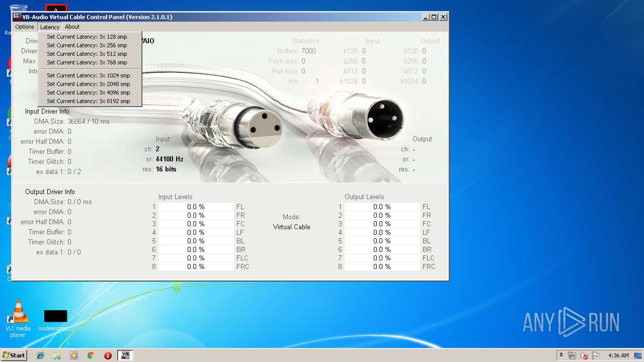The width and height of the screenshot is (644, 362).
Task: Click the input ch value 2
Action: click(x=157, y=149)
